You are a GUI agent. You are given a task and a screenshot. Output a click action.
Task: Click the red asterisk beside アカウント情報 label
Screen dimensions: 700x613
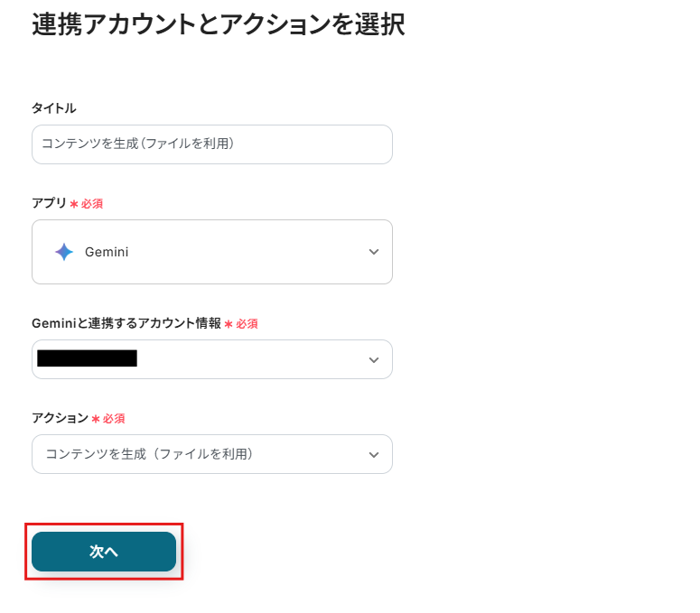[x=229, y=324]
